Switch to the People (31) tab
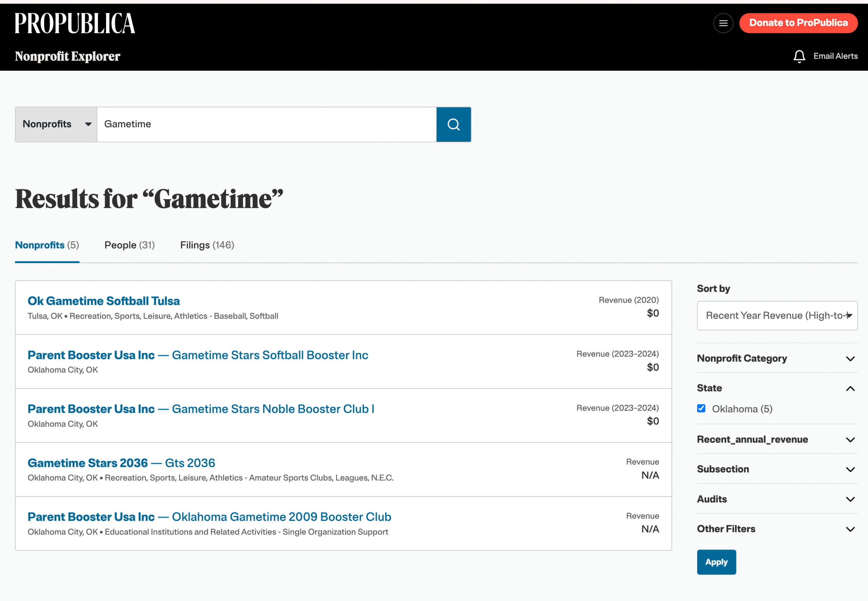Screen dimensions: 868x601 click(x=130, y=245)
